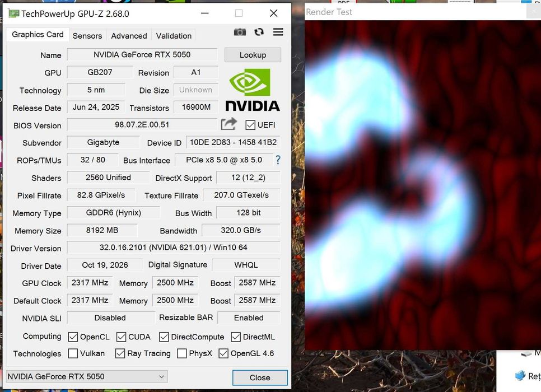
Task: Switch to the Advanced tab
Action: pos(129,36)
